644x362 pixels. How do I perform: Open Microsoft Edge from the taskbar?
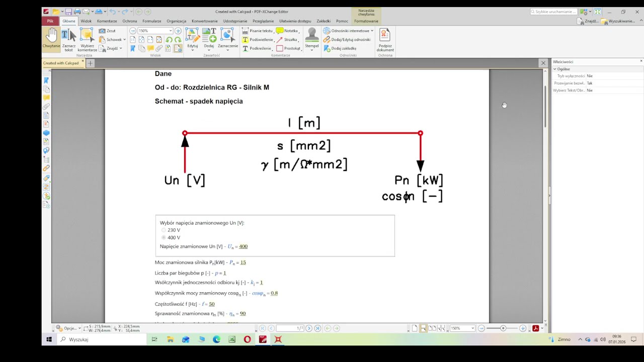click(x=216, y=339)
